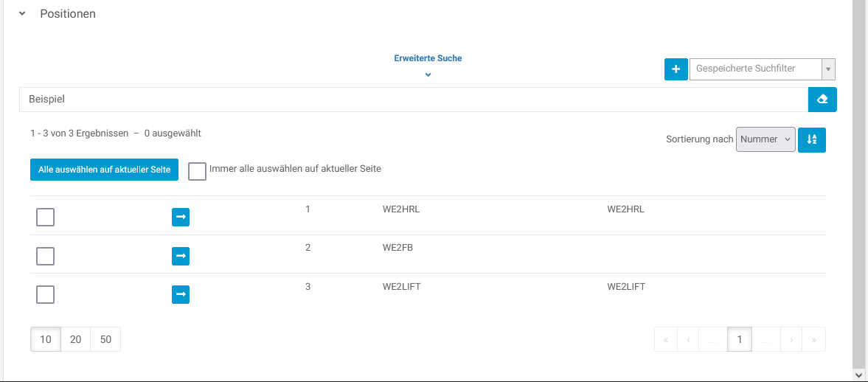The height and width of the screenshot is (382, 868).
Task: Open the Erweiterte Suche link
Action: click(x=428, y=58)
